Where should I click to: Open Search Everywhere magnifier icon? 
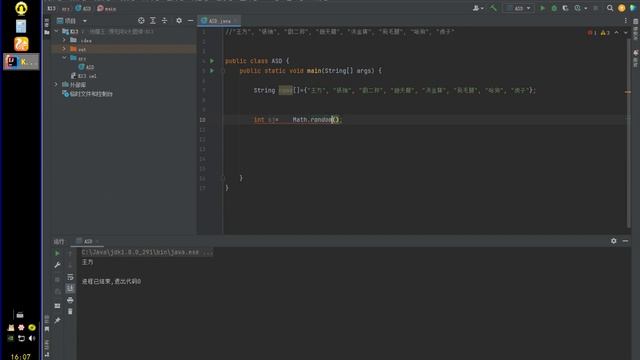(610, 8)
